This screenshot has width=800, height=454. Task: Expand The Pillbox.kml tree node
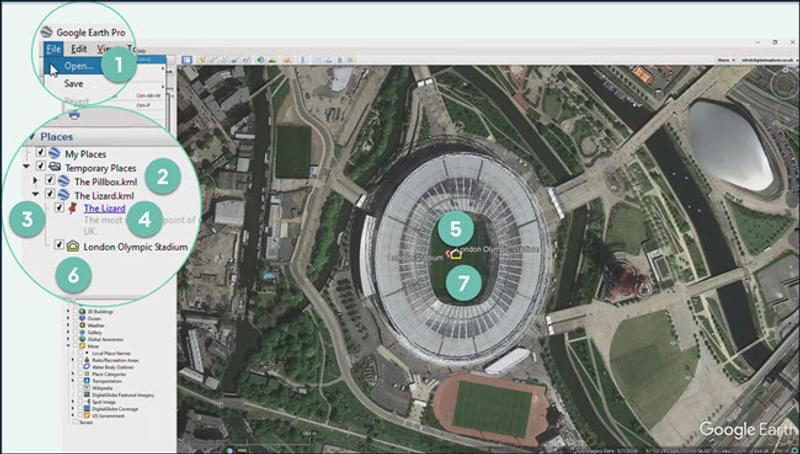tap(35, 181)
